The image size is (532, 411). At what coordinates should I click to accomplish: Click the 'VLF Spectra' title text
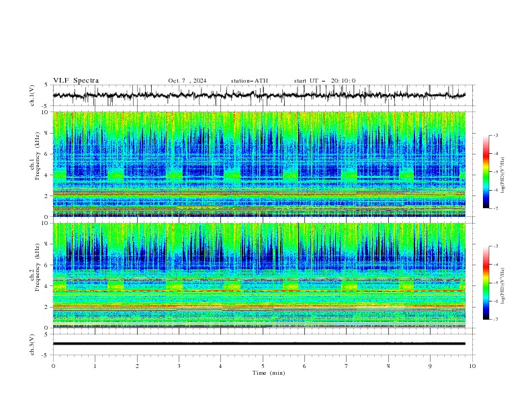point(76,81)
